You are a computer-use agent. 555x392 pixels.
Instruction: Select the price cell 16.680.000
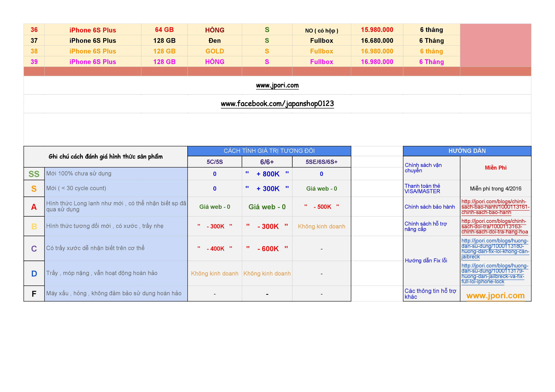[377, 41]
